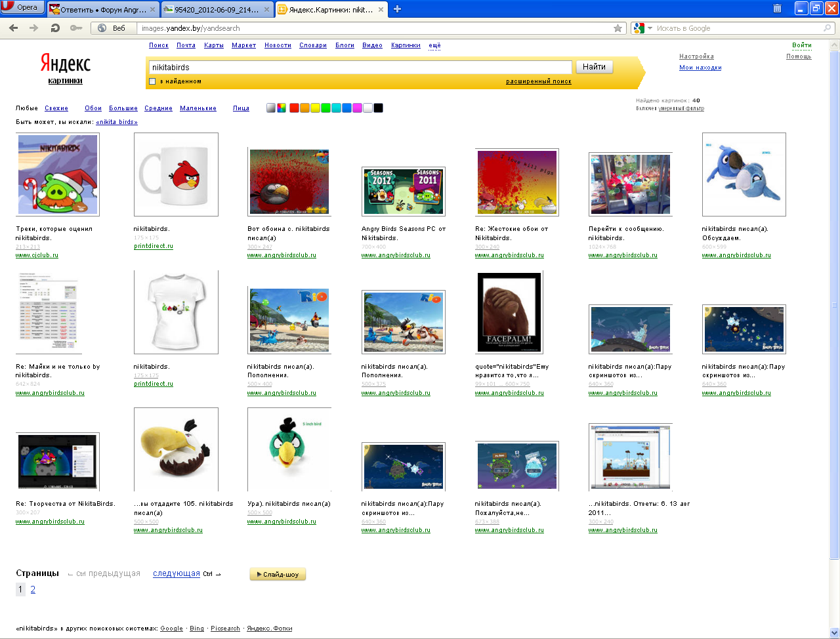This screenshot has height=639, width=840.
Task: Filter by Большие size
Action: (123, 108)
